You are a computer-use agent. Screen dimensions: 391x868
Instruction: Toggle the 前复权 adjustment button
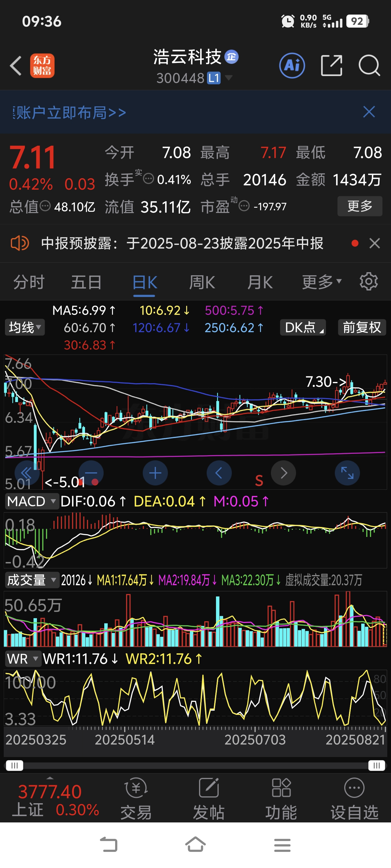click(362, 327)
